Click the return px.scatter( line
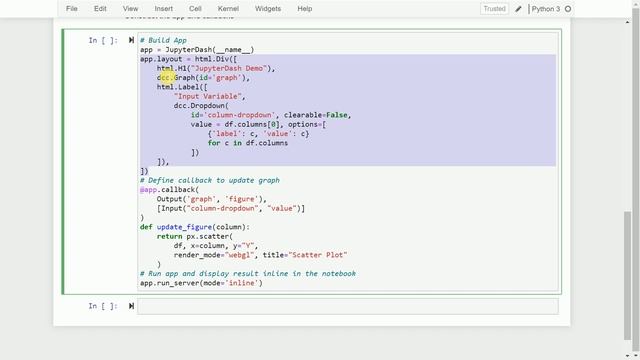The image size is (640, 360). 195,236
